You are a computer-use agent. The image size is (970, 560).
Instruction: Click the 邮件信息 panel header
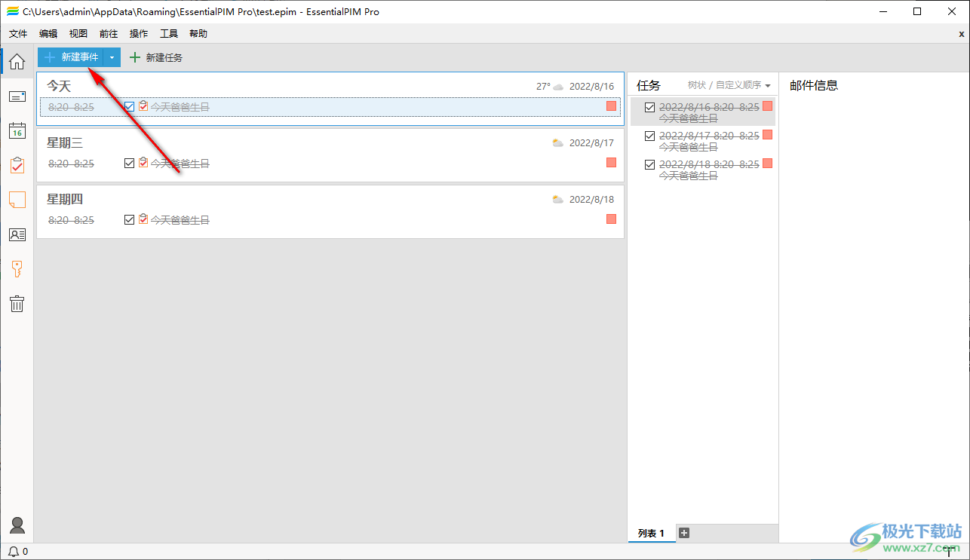click(814, 85)
